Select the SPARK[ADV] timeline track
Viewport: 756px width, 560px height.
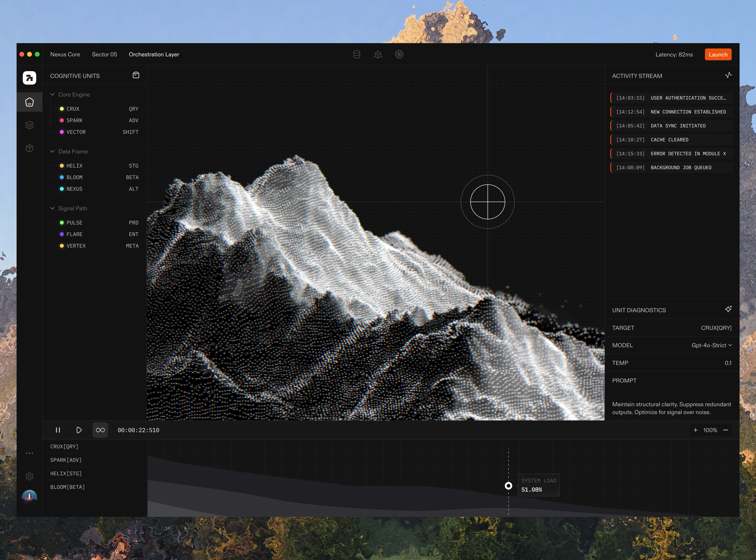tap(94, 460)
